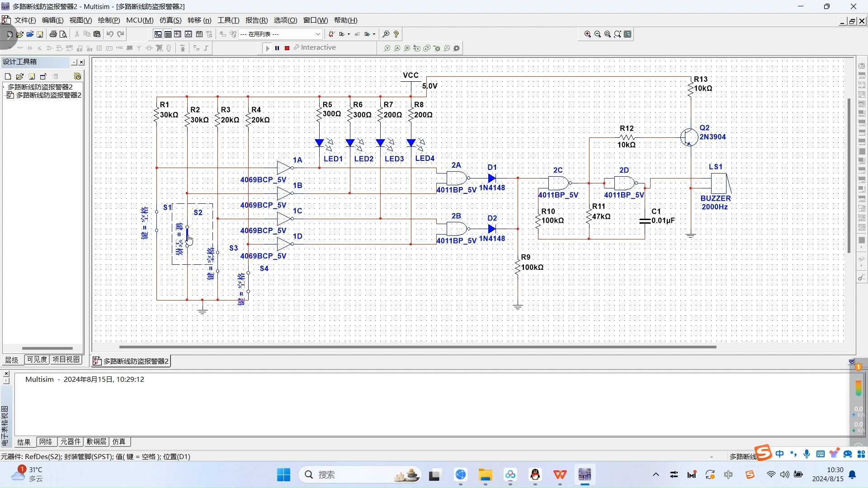Place voltage probe icon
The width and height of the screenshot is (868, 488).
click(387, 48)
